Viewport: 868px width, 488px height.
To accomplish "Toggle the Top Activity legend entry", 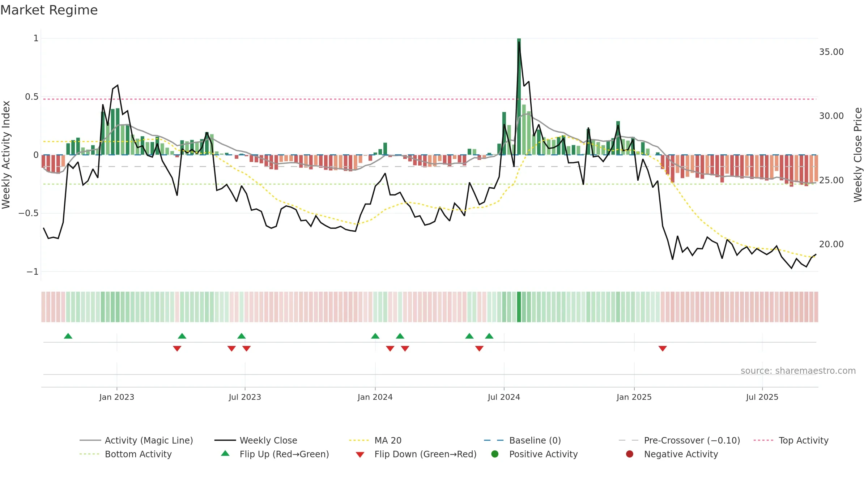I will (791, 440).
